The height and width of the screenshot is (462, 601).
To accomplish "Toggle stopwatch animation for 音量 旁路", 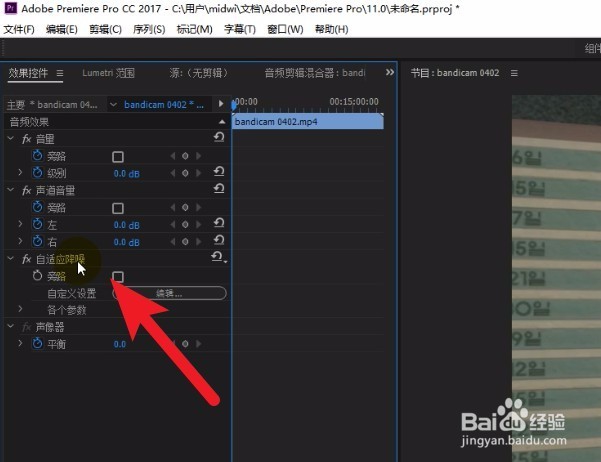I will pyautogui.click(x=37, y=155).
